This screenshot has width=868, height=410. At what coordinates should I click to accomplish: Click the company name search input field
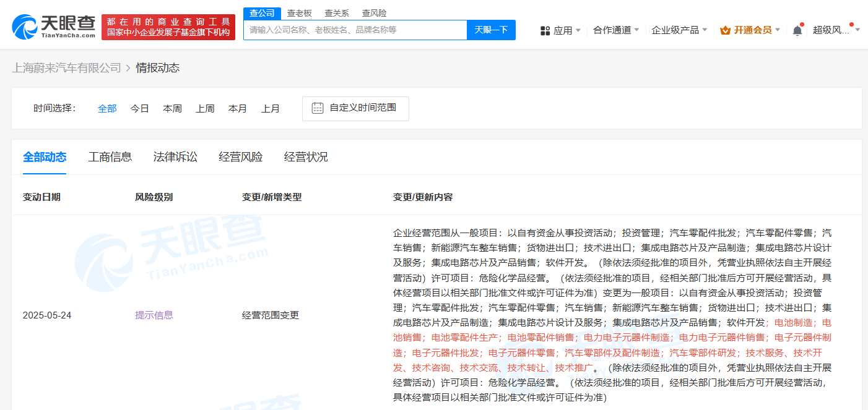click(355, 30)
